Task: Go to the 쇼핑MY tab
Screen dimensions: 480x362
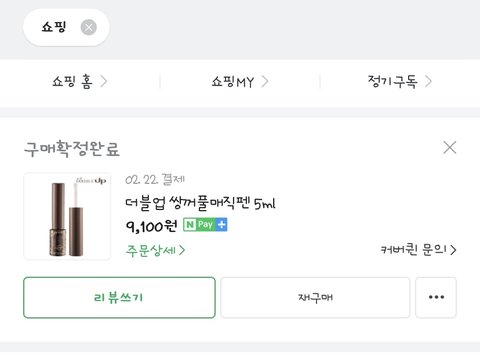Action: point(240,82)
